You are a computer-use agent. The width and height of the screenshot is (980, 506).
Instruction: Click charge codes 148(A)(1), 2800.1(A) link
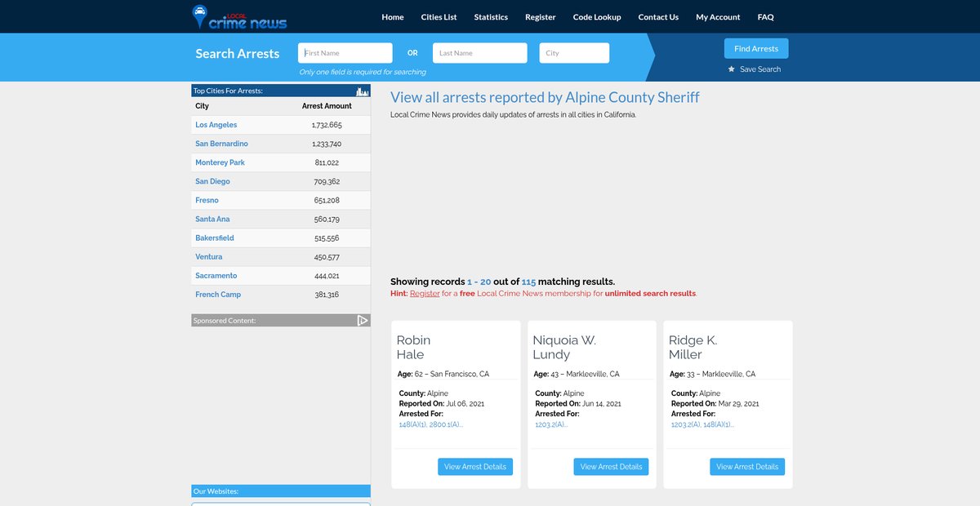click(x=430, y=424)
